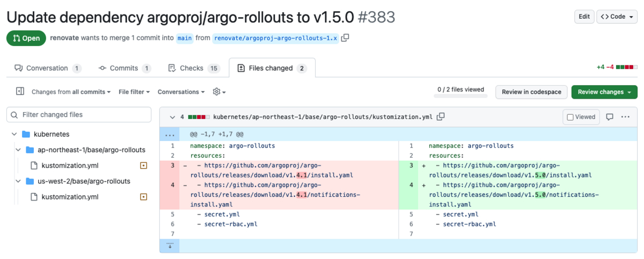Copy the head branch name icon
This screenshot has width=644, height=259.
tap(345, 38)
